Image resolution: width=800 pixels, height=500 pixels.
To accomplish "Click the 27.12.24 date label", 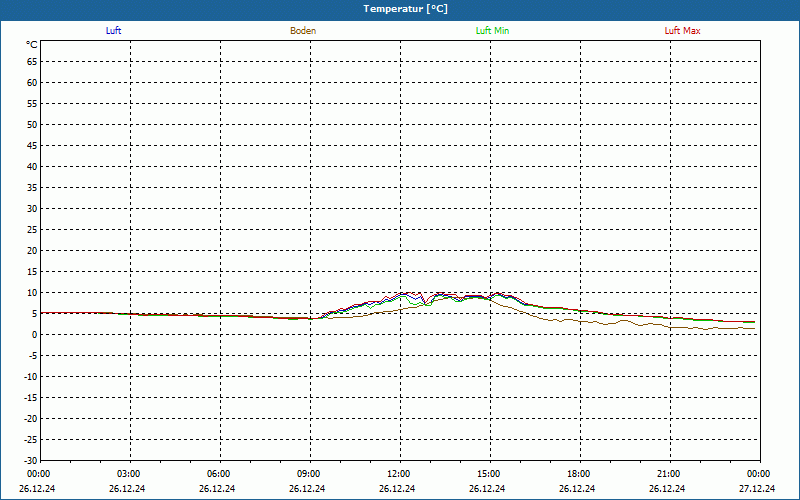I will pos(757,488).
